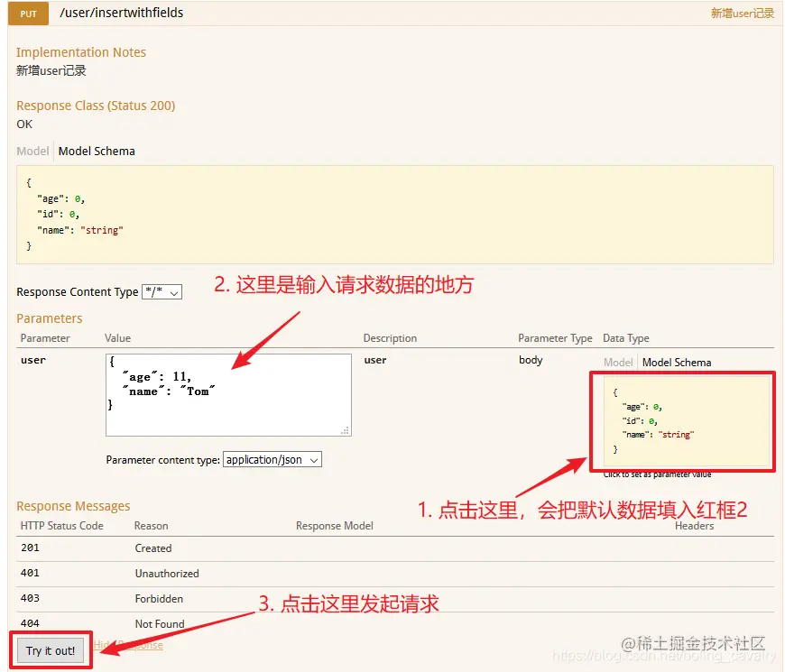Image resolution: width=785 pixels, height=672 pixels.
Task: Click the Response Model column header
Action: pyautogui.click(x=335, y=526)
